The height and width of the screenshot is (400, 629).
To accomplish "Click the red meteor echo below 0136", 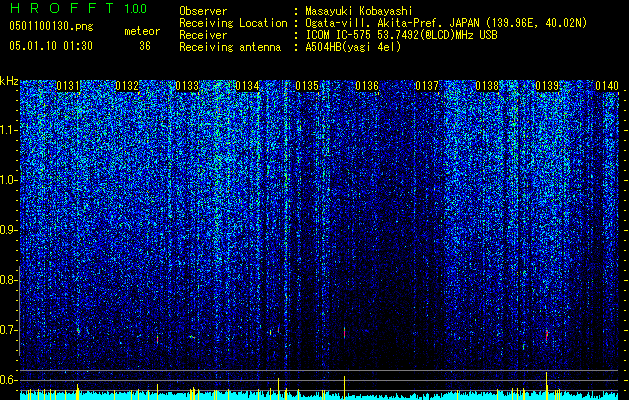I will point(345,333).
